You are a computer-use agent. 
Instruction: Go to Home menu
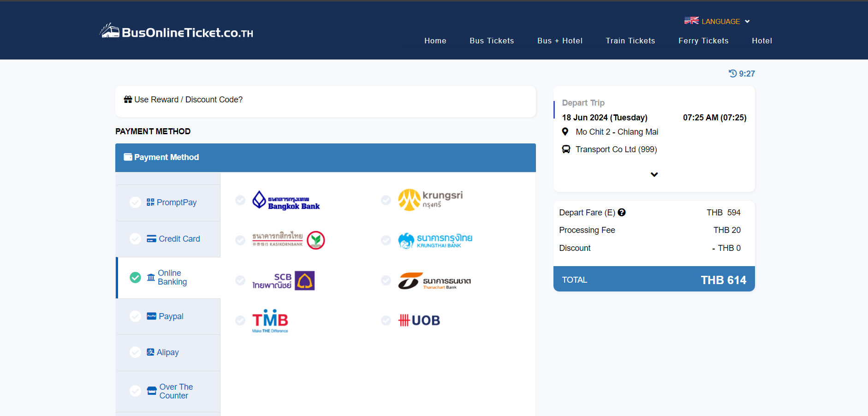435,41
